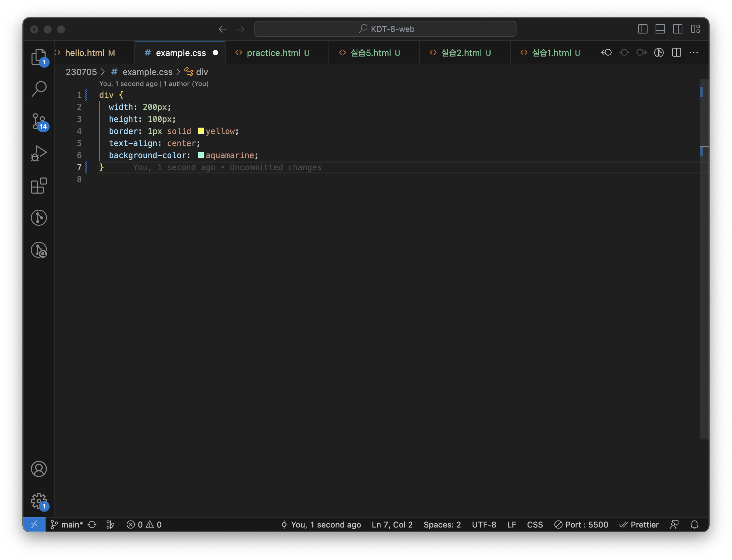Toggle file blame icon in editor toolbar
The height and width of the screenshot is (560, 732).
(x=659, y=53)
